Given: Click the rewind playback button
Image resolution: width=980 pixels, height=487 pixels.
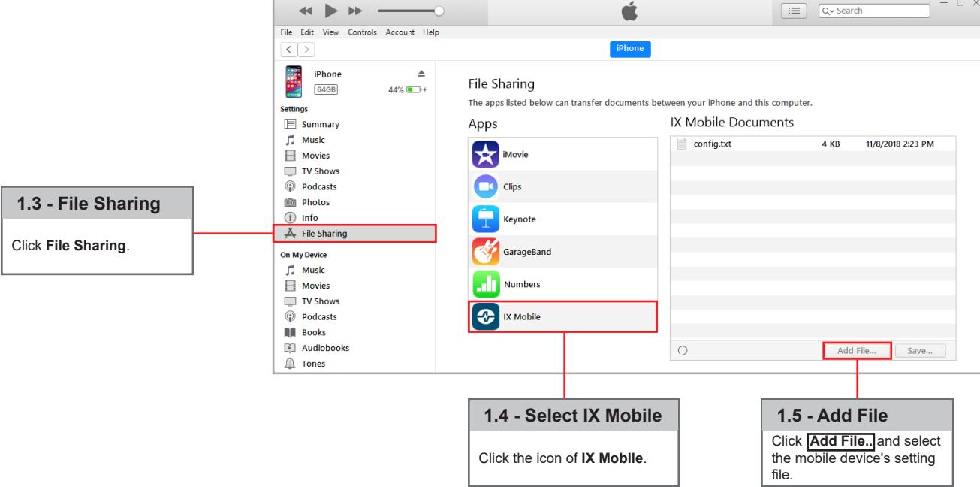Looking at the screenshot, I should [304, 11].
